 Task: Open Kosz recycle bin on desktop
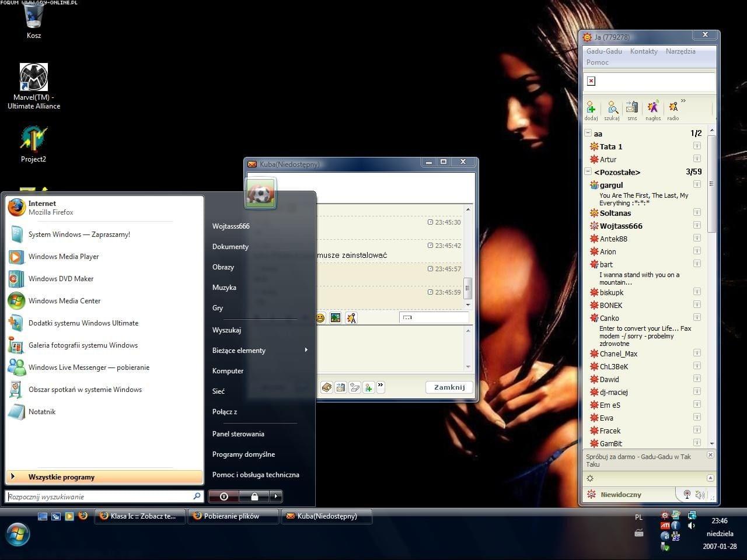coord(34,20)
